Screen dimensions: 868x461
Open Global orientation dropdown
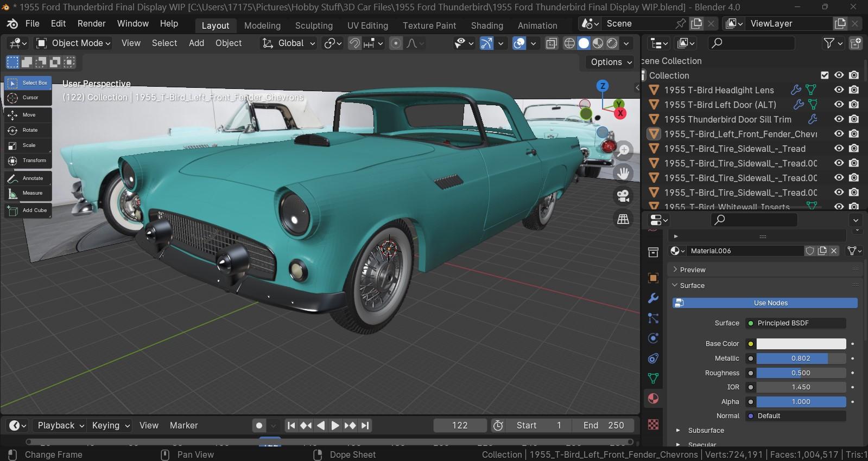click(x=288, y=43)
